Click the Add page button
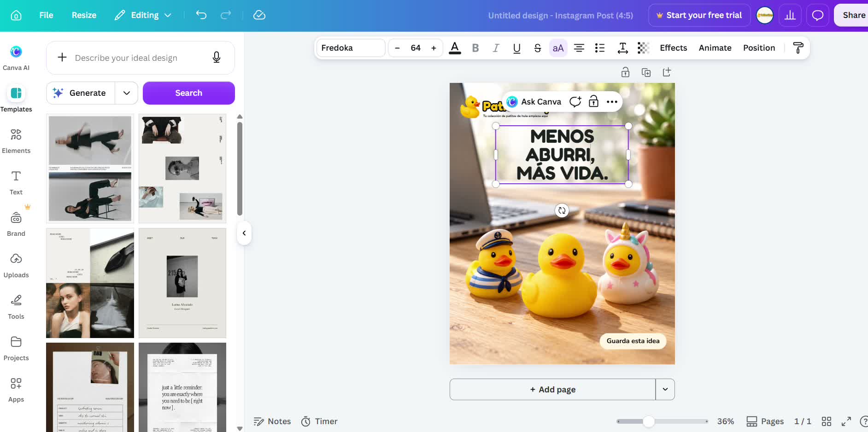This screenshot has width=868, height=432. click(x=552, y=389)
